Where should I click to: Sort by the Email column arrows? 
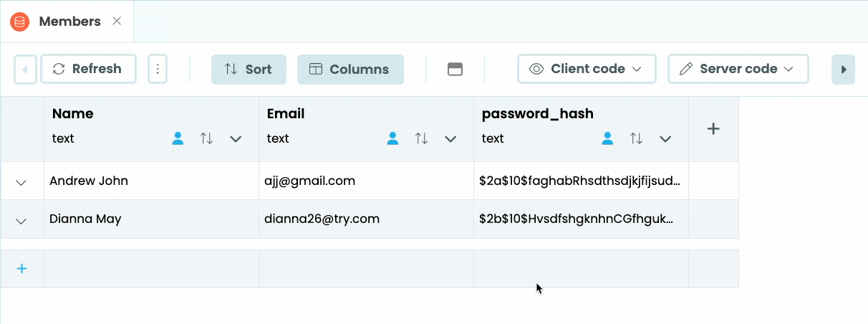[x=421, y=139]
